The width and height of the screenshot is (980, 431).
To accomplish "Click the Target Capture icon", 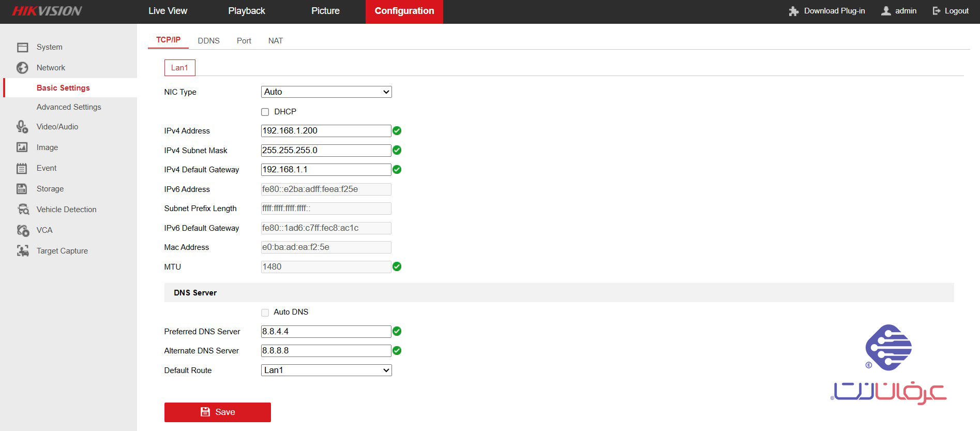I will point(23,251).
